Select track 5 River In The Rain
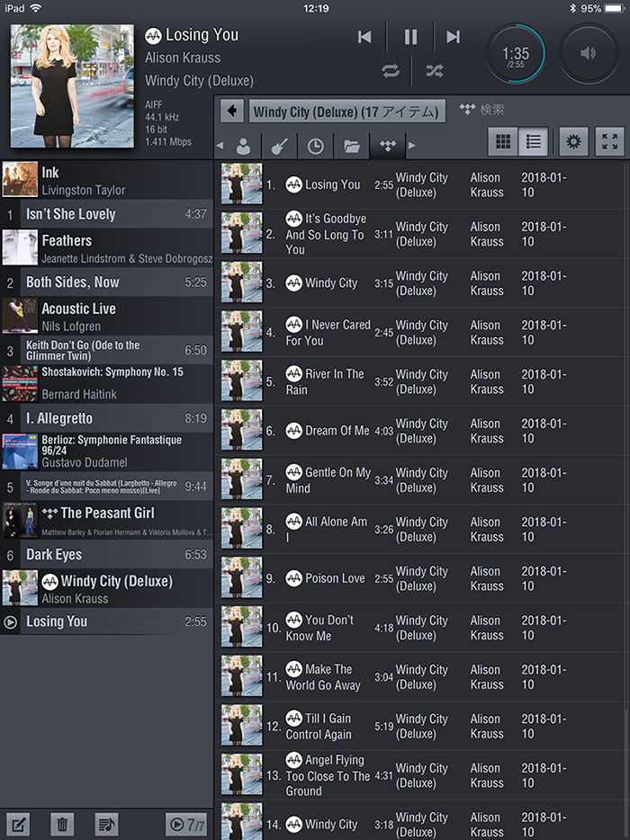Image resolution: width=630 pixels, height=840 pixels. coord(419,381)
